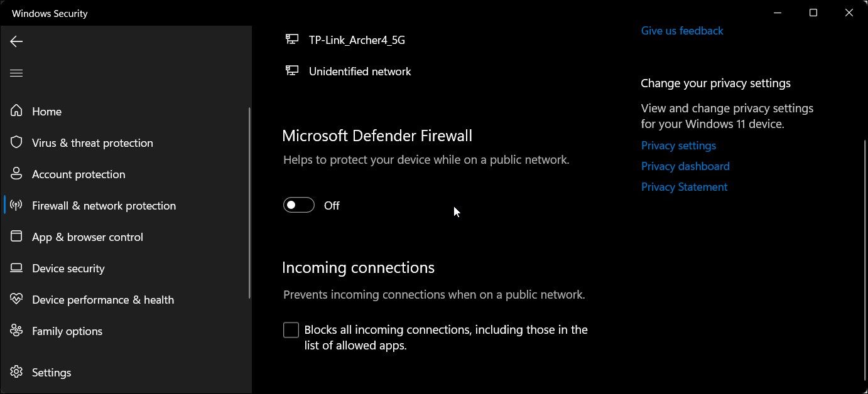This screenshot has width=868, height=394.
Task: Open the Home section
Action: pyautogui.click(x=46, y=111)
